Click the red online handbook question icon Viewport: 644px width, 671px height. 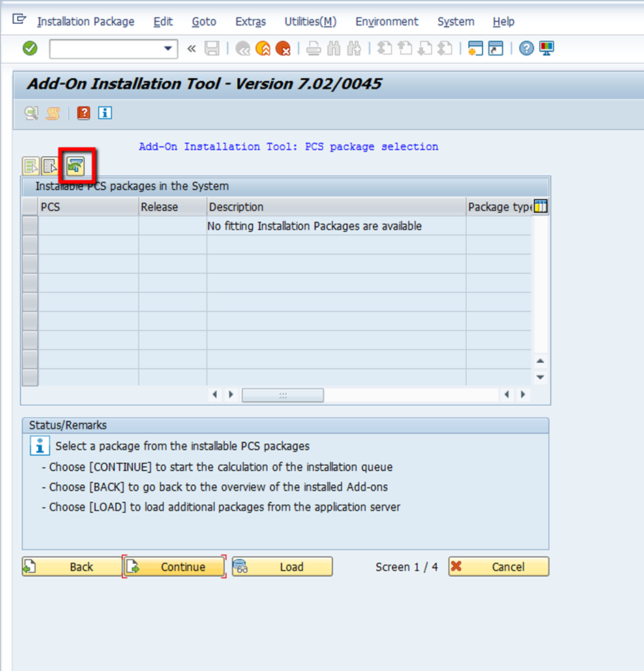coord(84,113)
